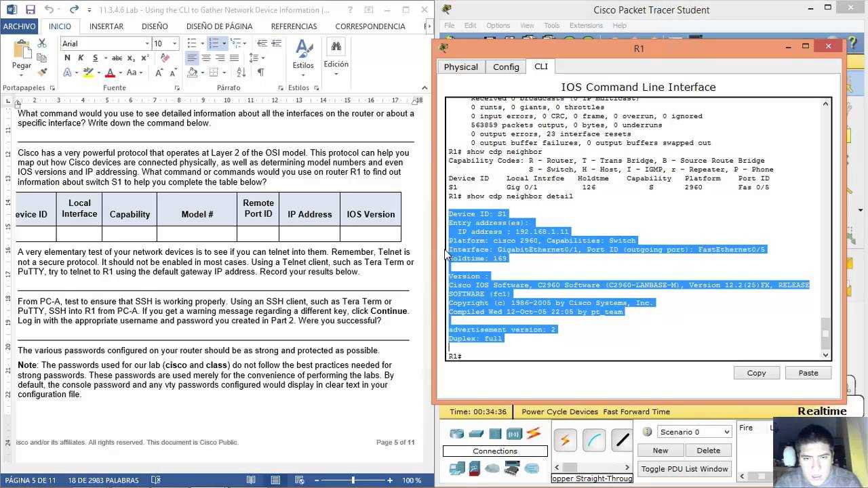Select Wireless Devices category icon
This screenshot has width=868, height=488.
513,434
